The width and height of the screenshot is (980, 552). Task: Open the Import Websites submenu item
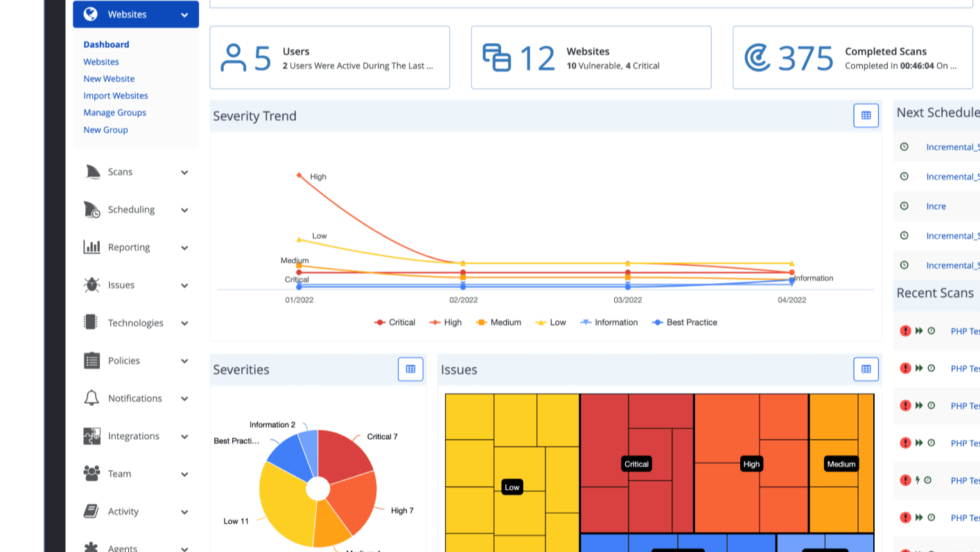point(116,96)
